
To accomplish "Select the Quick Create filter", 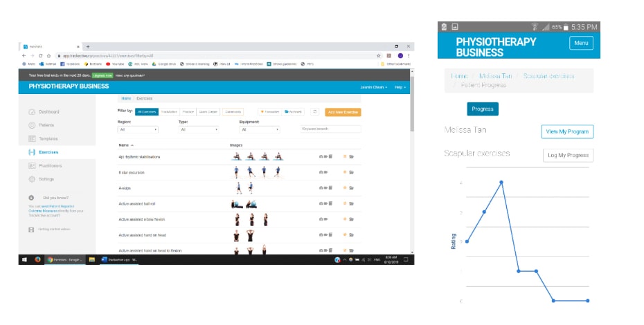I will pyautogui.click(x=208, y=111).
